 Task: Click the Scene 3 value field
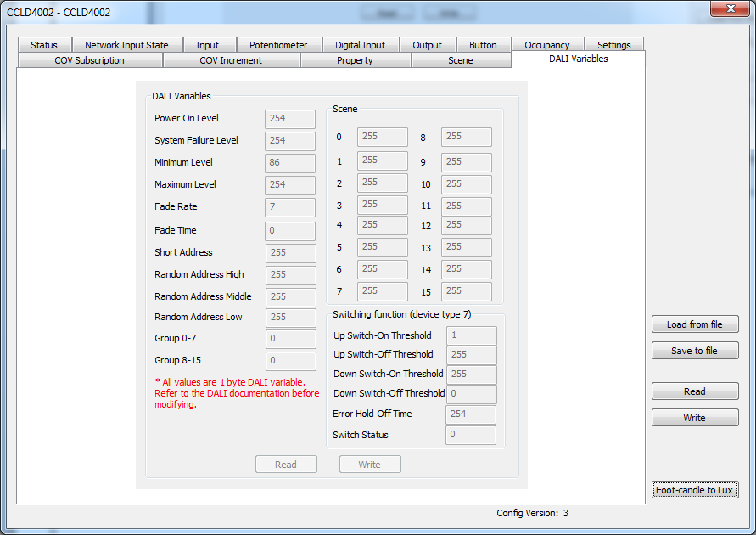pos(383,205)
